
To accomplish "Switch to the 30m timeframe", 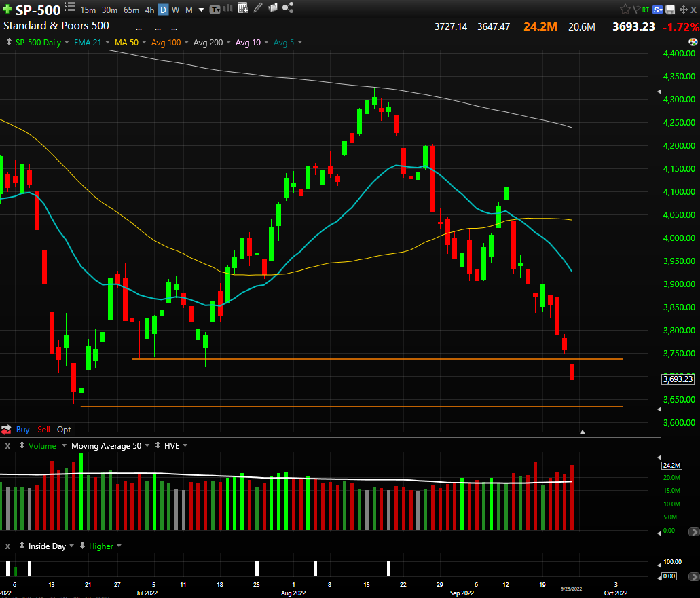I will coord(109,10).
